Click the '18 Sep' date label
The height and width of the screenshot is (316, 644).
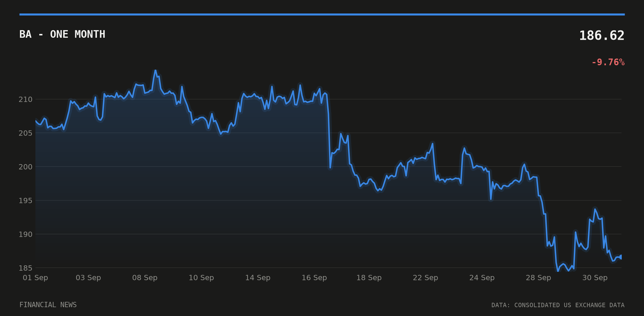[x=369, y=278]
